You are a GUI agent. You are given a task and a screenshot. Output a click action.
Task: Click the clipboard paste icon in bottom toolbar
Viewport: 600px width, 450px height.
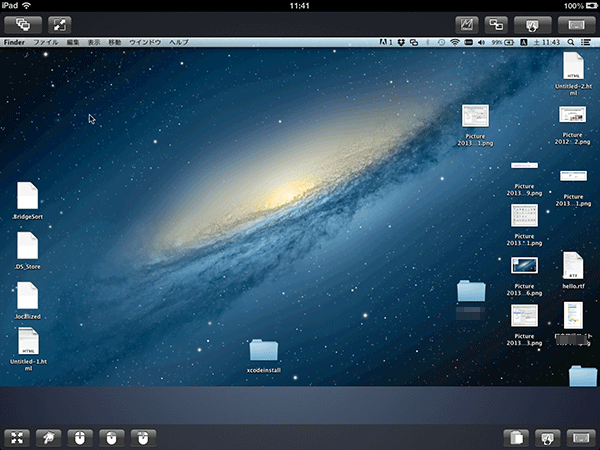(516, 437)
